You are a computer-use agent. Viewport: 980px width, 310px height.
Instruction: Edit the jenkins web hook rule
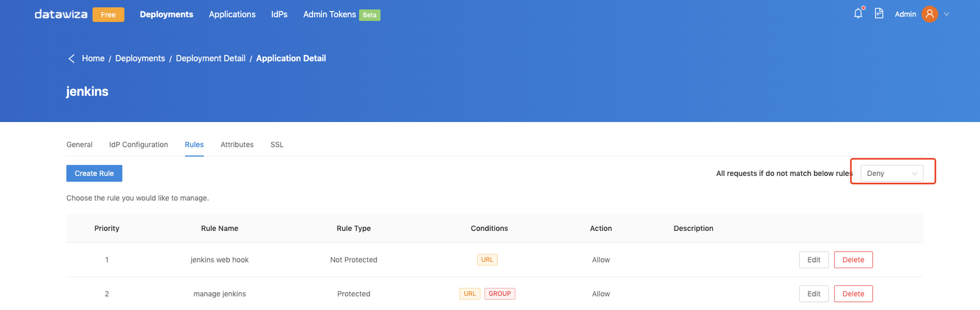814,260
